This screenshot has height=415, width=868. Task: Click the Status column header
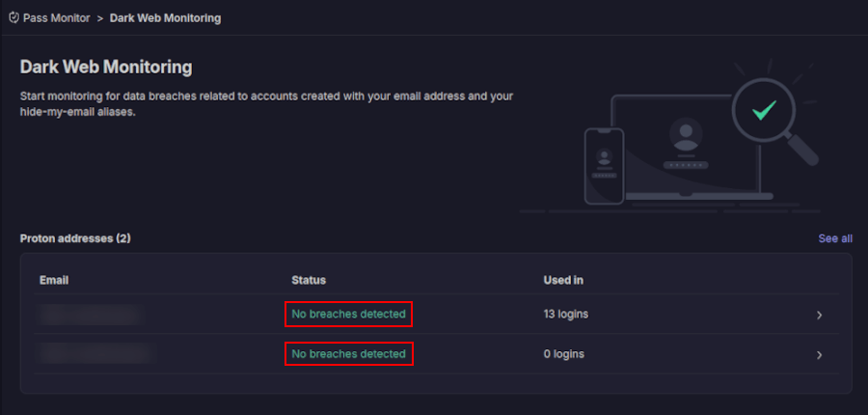tap(309, 280)
